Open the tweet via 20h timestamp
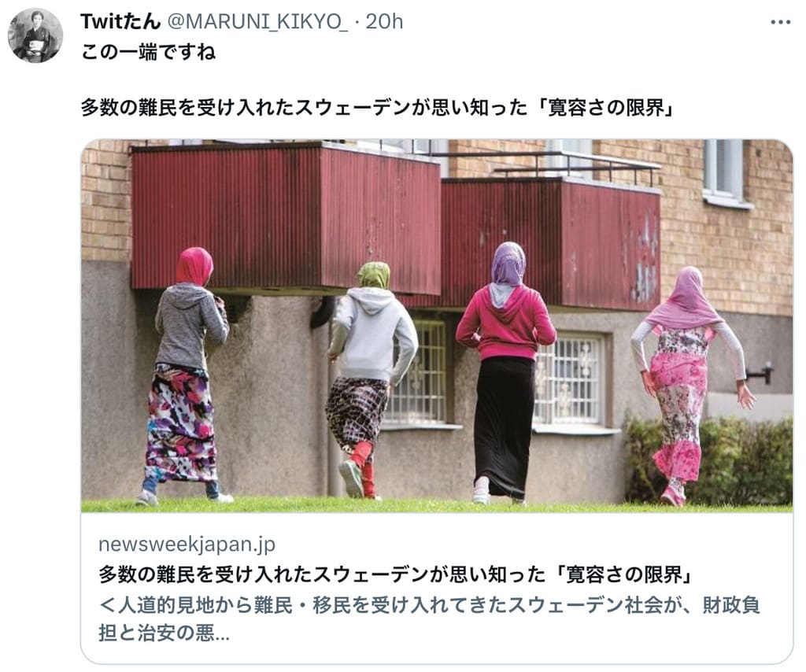Screen dimensions: 806x672 [x=384, y=21]
